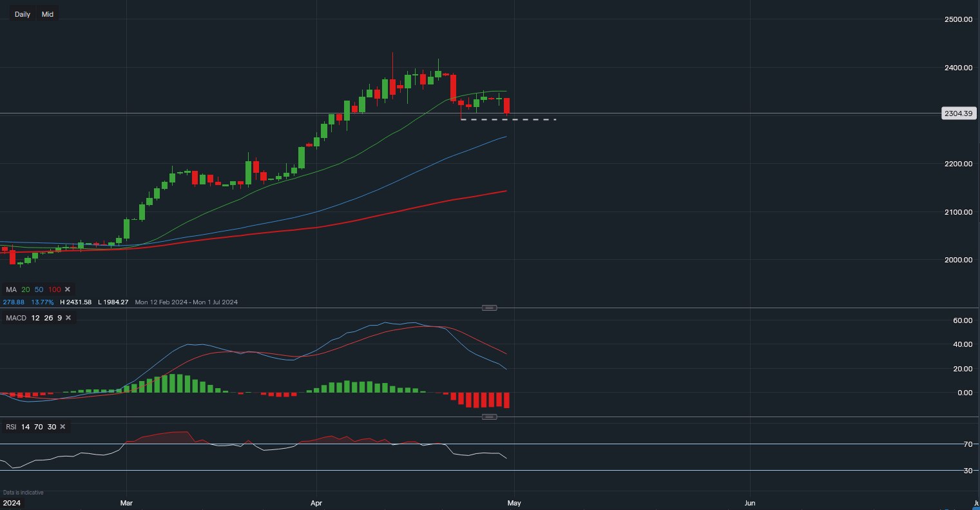Viewport: 980px width, 510px height.
Task: Click the date range 12 Feb - 1 Jul 2024
Action: [x=186, y=302]
